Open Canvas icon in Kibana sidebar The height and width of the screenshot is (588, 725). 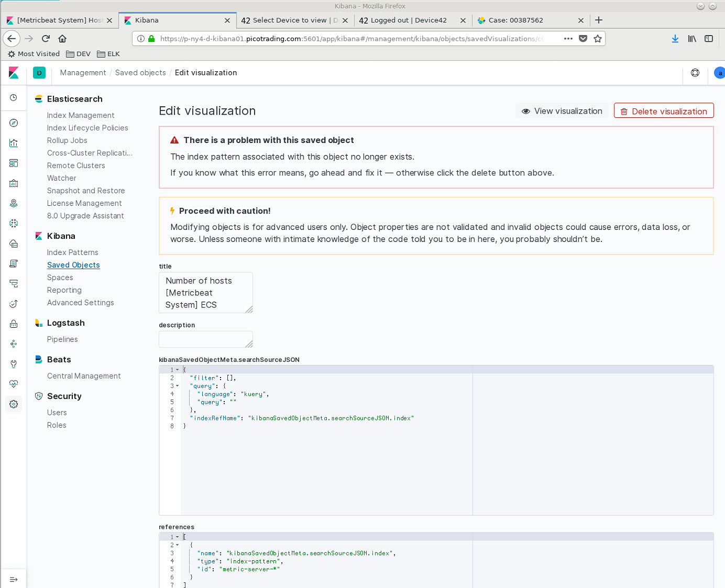pos(14,183)
